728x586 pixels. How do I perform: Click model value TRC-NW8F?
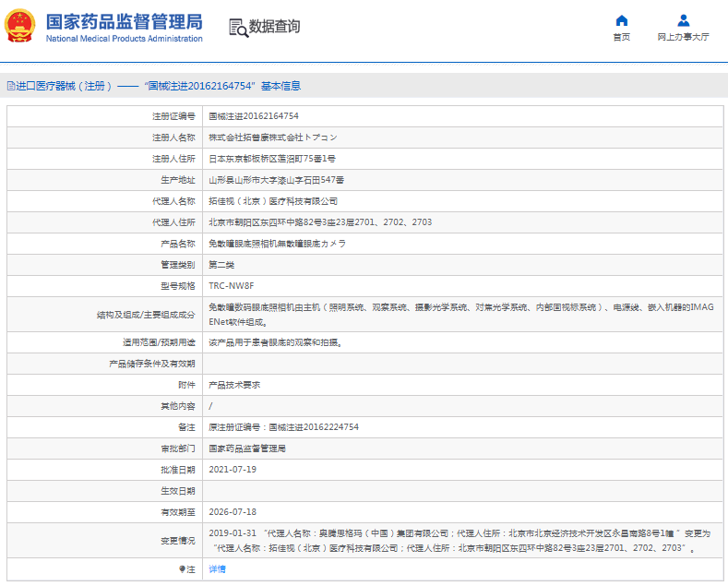pos(232,286)
